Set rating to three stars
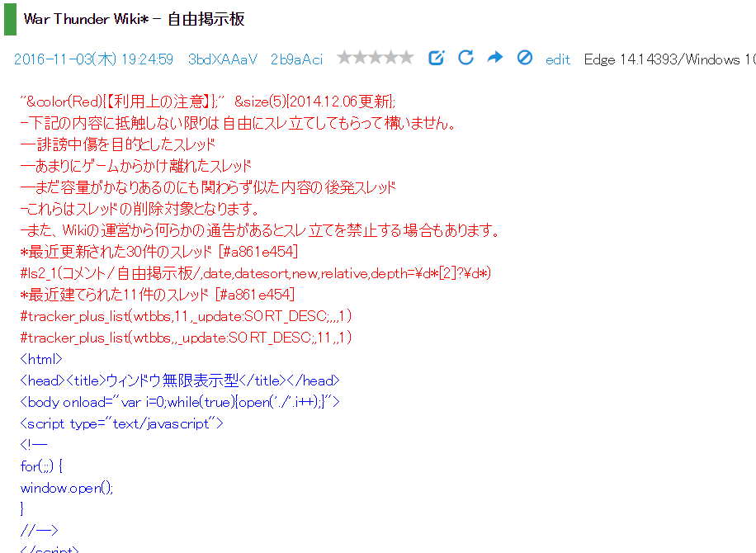Viewport: 756px width, 553px height. click(376, 58)
